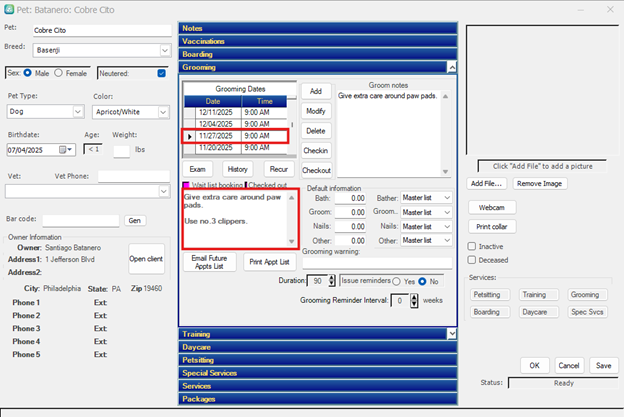The height and width of the screenshot is (417, 624).
Task: Open the Services section header
Action: coord(318,386)
